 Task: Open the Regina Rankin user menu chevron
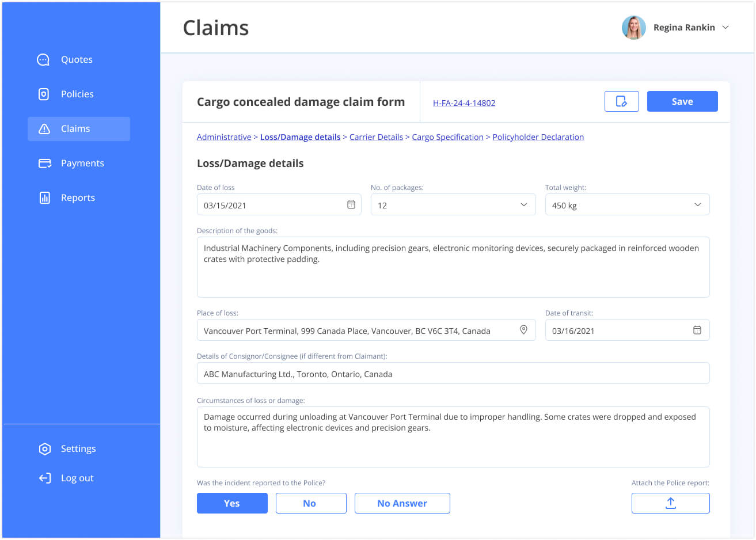(725, 28)
